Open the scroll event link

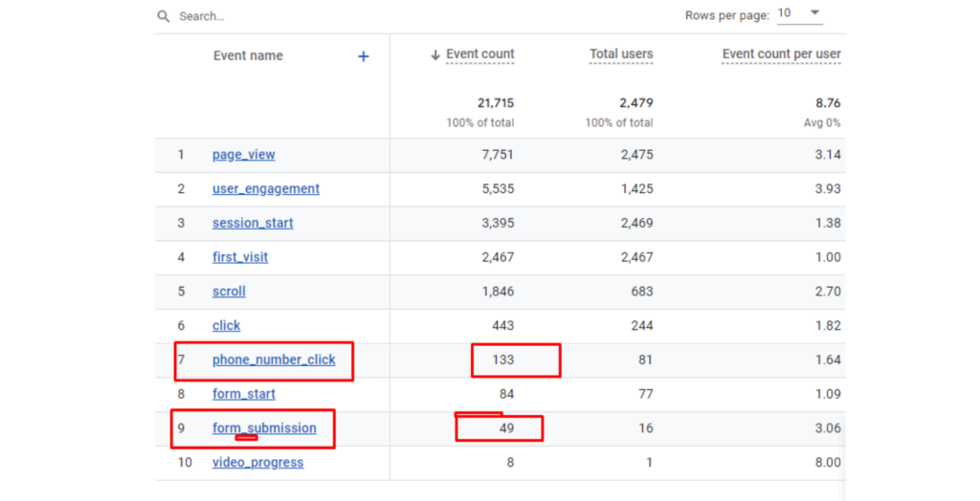(x=229, y=291)
